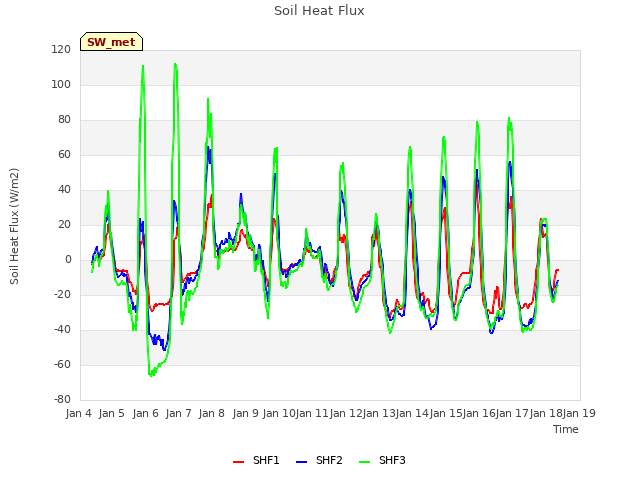Click the Jan 12 x-axis label
The image size is (640, 480).
click(346, 413)
